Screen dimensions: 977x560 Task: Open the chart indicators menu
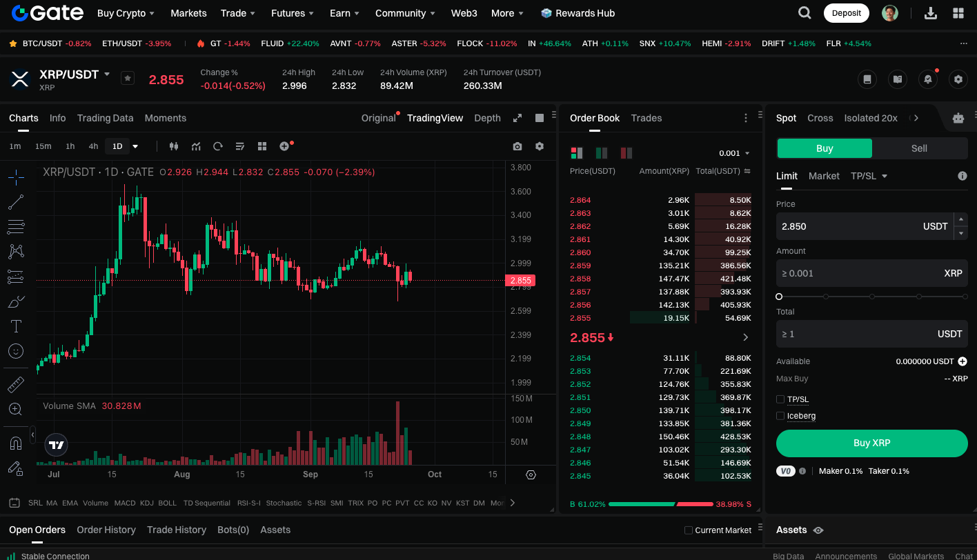coord(196,146)
